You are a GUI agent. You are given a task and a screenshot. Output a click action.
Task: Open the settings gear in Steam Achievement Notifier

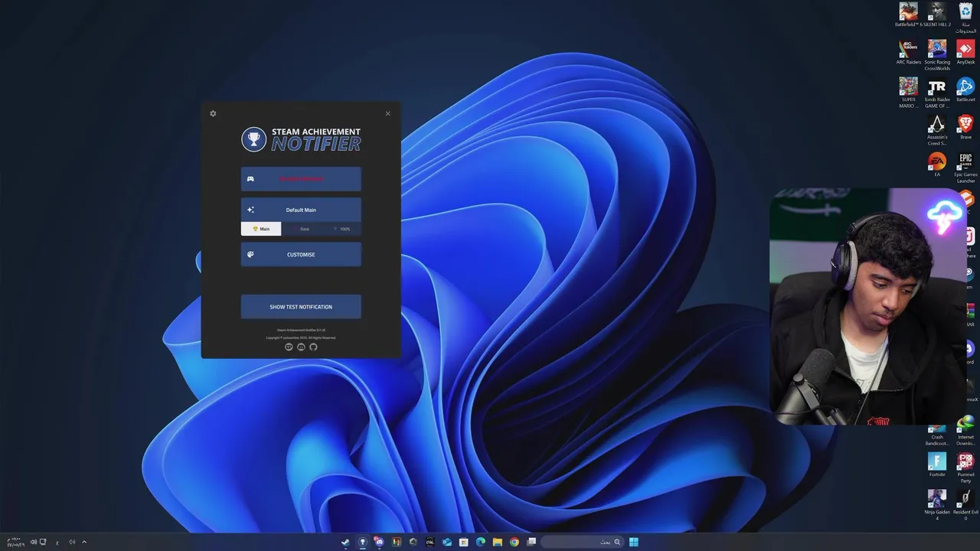tap(213, 113)
